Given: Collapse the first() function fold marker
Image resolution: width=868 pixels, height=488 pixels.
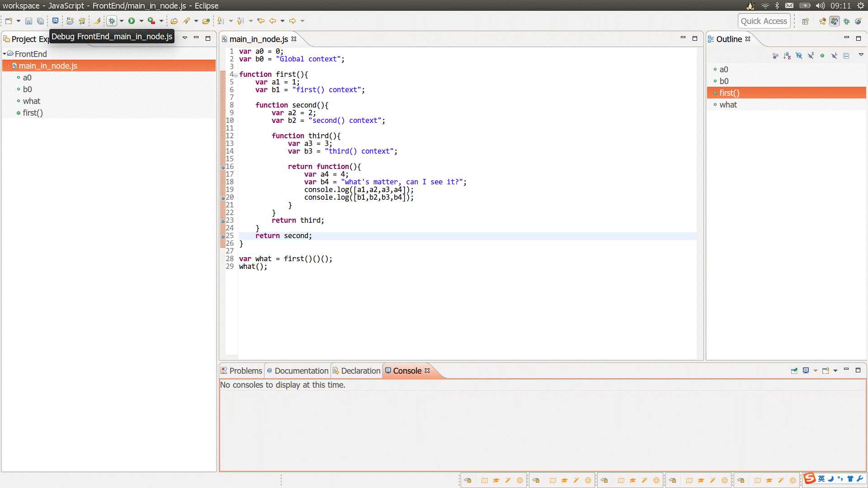Looking at the screenshot, I should (236, 75).
